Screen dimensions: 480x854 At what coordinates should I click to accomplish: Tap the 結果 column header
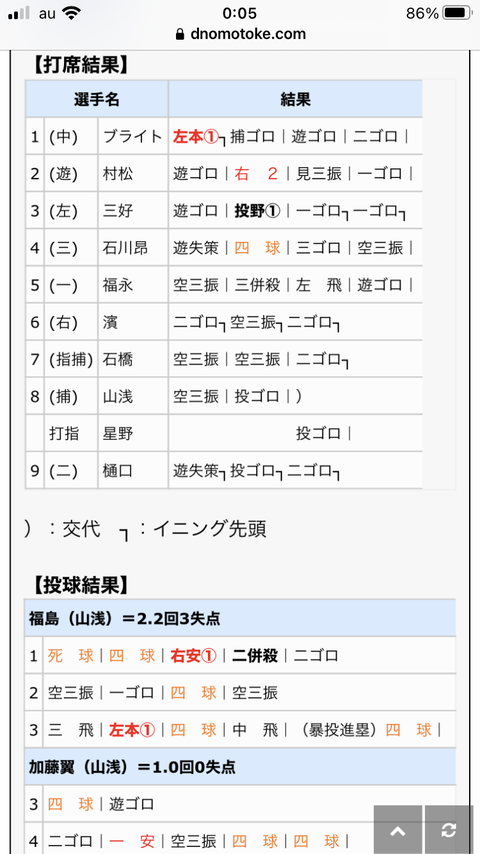(x=295, y=99)
